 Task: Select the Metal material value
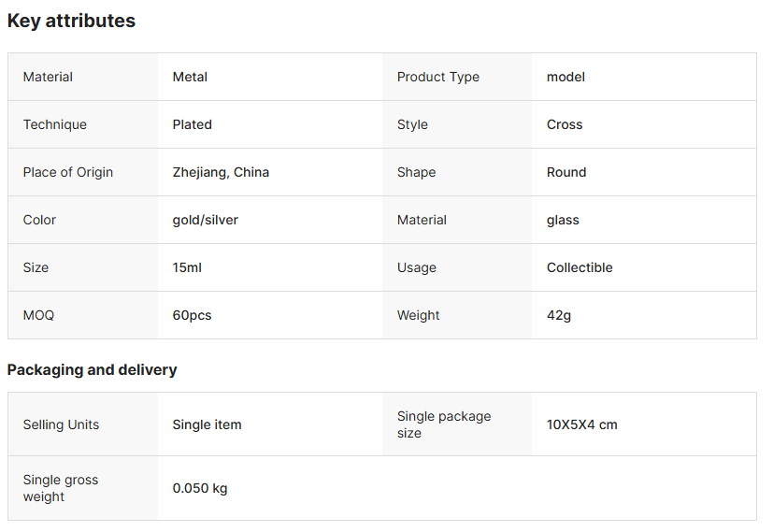click(x=190, y=77)
